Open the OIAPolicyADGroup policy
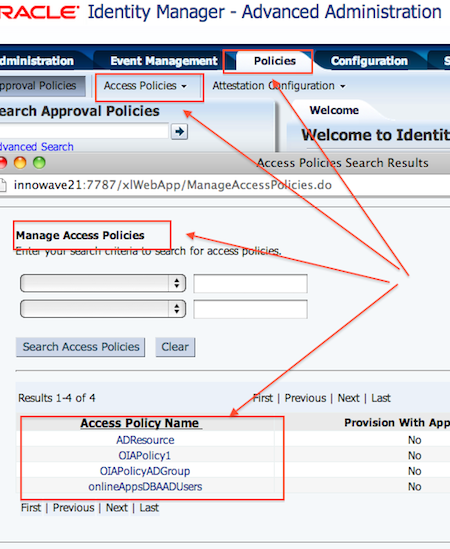The width and height of the screenshot is (450, 549). coord(145,471)
